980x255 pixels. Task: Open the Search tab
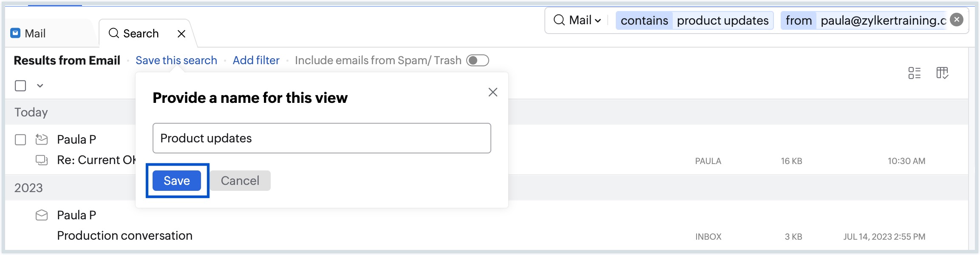[x=141, y=33]
